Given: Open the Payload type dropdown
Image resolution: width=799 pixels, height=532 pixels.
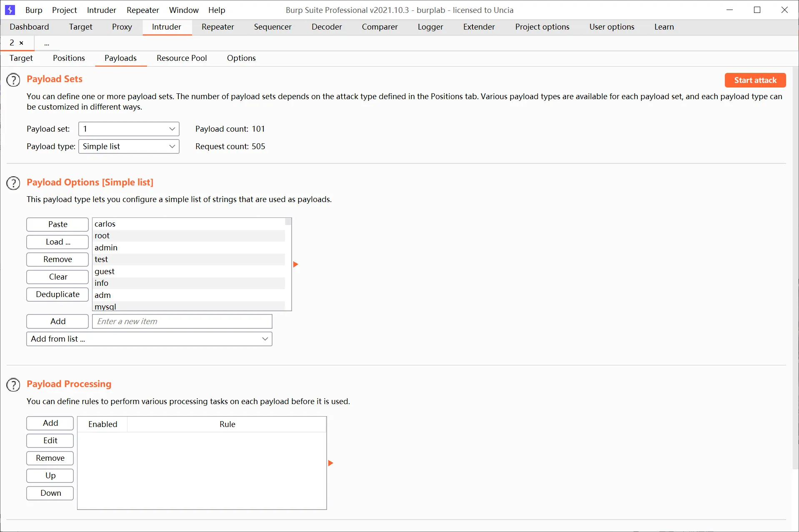Looking at the screenshot, I should tap(129, 146).
